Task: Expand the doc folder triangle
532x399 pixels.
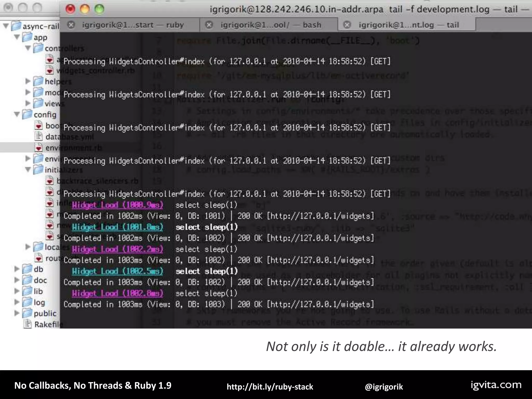Action: tap(17, 280)
